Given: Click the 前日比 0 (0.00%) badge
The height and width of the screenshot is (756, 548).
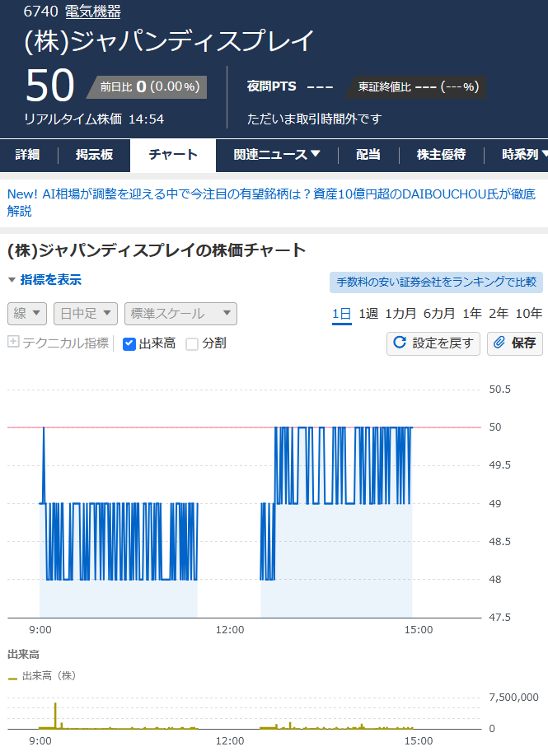Looking at the screenshot, I should point(147,86).
